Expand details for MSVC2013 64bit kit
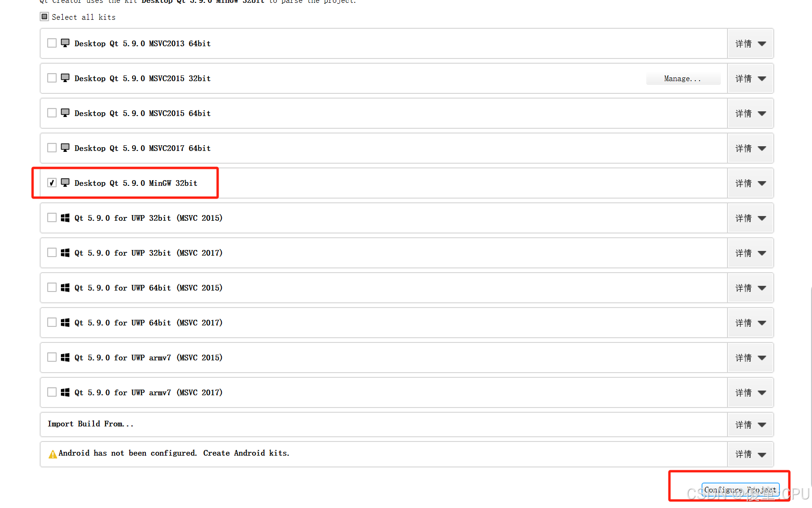The width and height of the screenshot is (812, 508). [x=750, y=43]
